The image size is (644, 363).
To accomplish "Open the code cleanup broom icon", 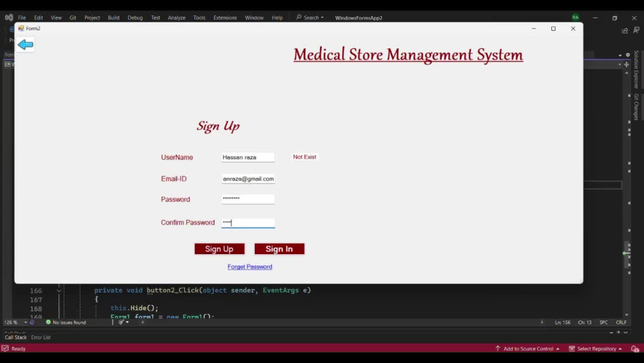I will pyautogui.click(x=121, y=322).
